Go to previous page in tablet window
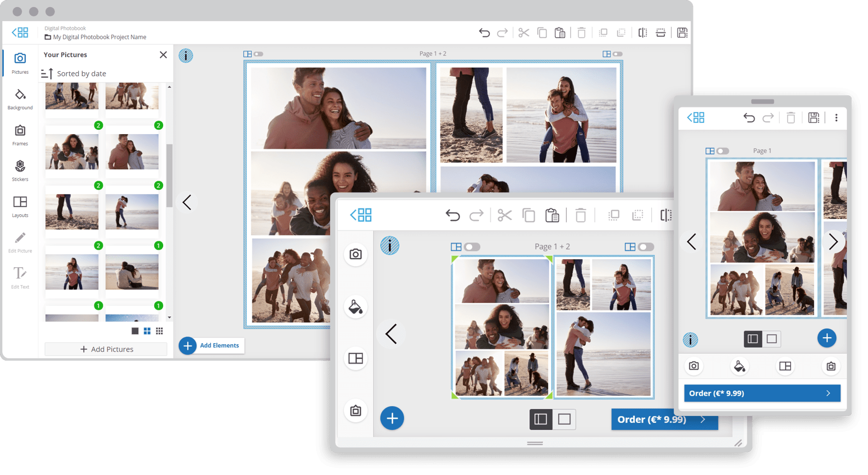The height and width of the screenshot is (475, 868). [x=391, y=334]
